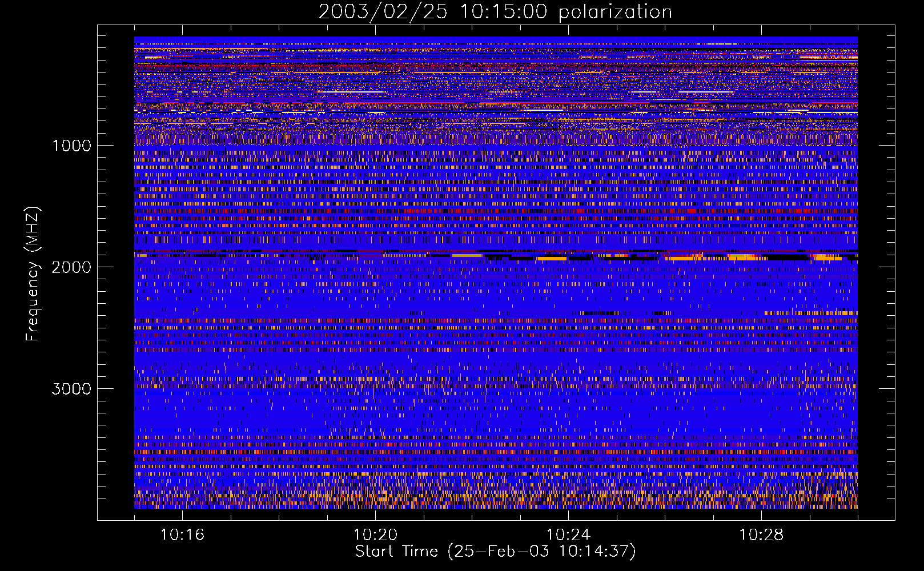Click the 2000 frequency tick label
Viewport: 924px width, 571px height.
click(x=71, y=267)
